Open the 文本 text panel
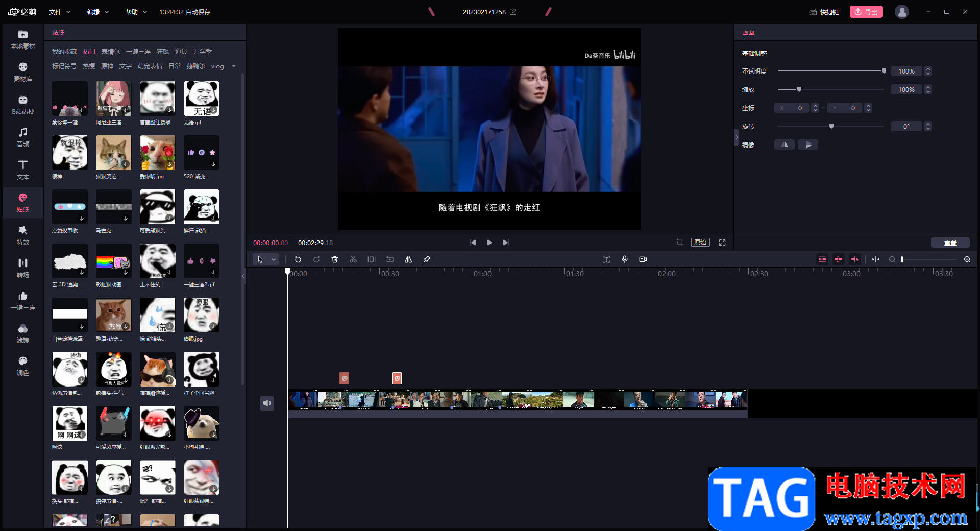 pos(23,171)
